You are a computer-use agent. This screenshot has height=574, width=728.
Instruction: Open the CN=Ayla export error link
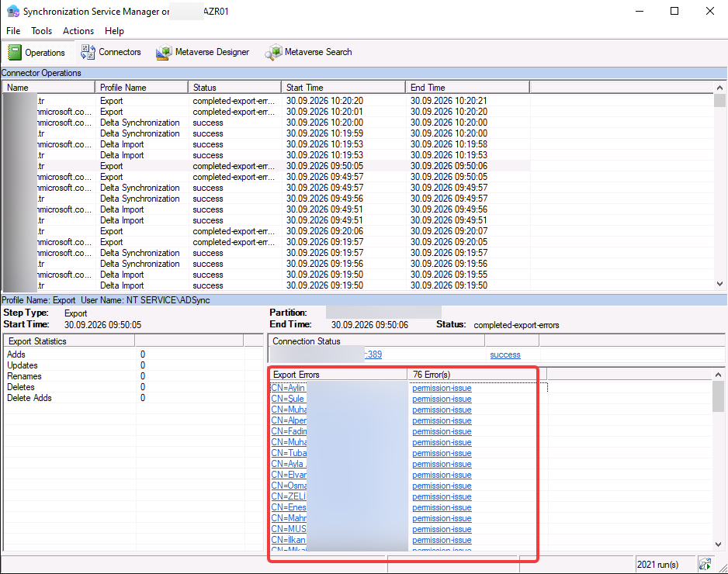[288, 464]
